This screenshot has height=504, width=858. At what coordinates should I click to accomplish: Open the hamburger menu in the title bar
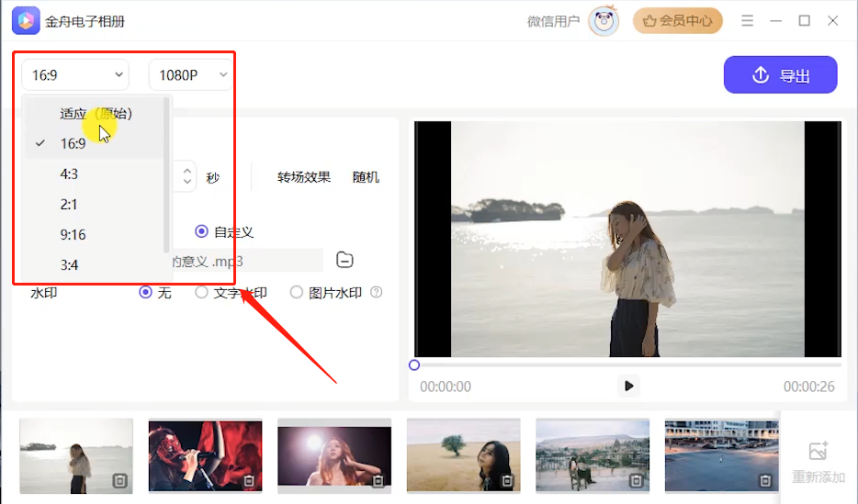[x=748, y=21]
